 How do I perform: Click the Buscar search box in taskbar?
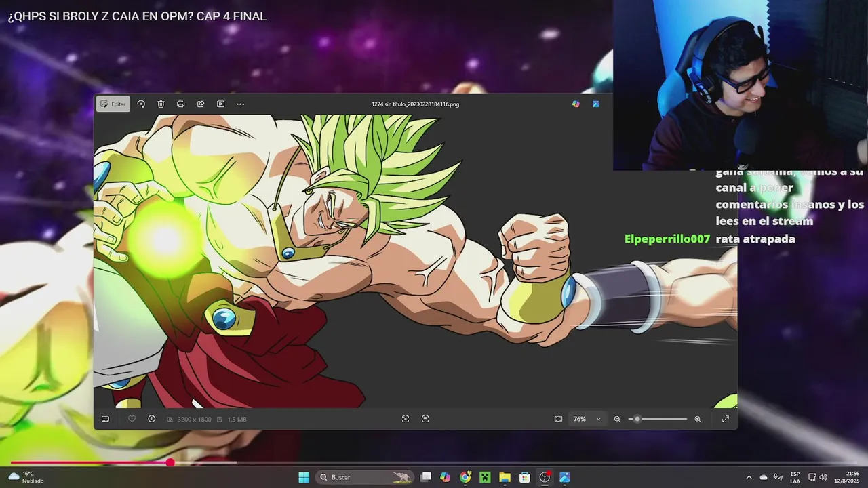tap(366, 477)
